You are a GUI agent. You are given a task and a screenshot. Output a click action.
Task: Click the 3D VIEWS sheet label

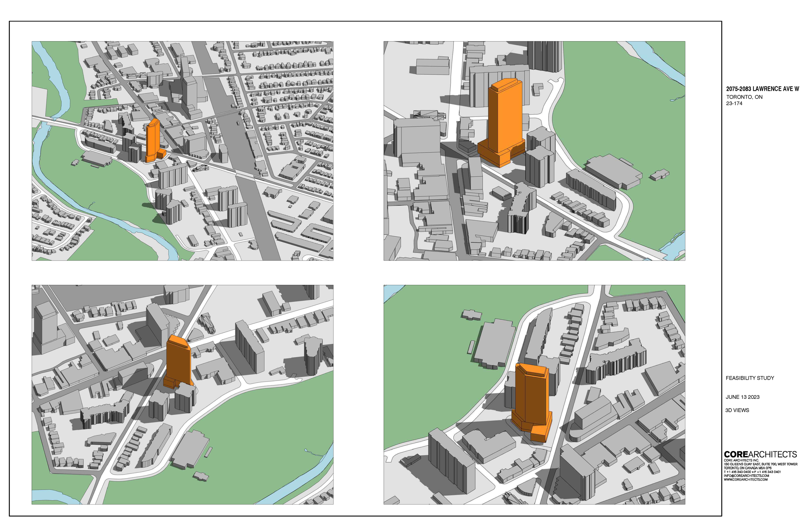(737, 410)
